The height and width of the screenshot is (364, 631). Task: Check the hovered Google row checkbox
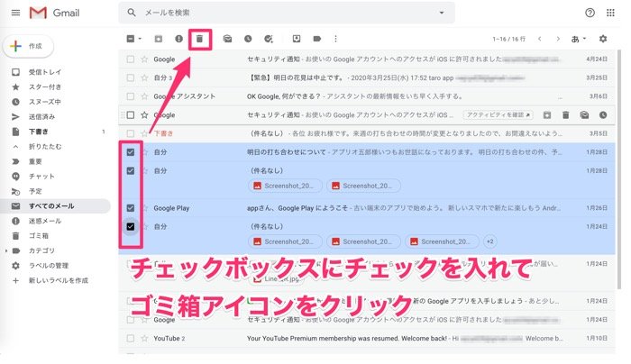(x=131, y=115)
